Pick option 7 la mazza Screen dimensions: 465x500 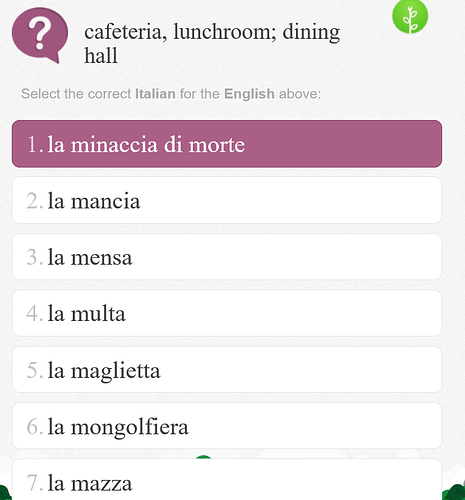227,479
